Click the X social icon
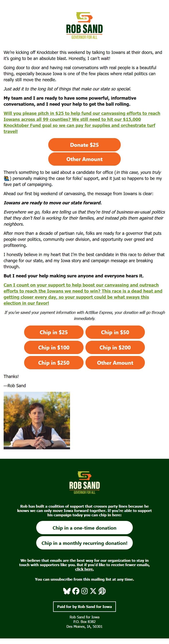169x644 pixels. (x=93, y=591)
